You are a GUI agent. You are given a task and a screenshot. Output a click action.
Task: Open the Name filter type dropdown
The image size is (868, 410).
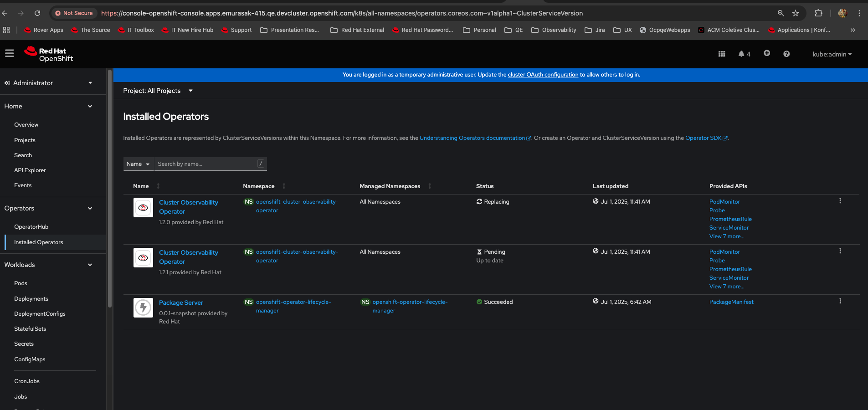(139, 164)
